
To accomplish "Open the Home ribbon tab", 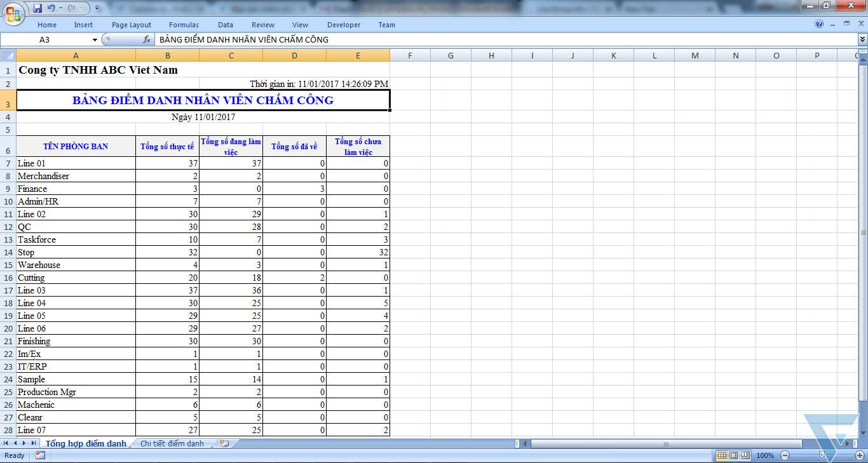I will (x=47, y=25).
